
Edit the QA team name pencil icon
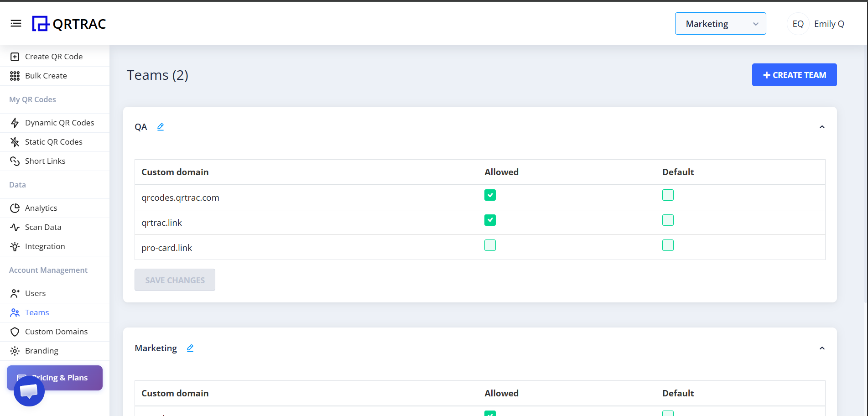click(161, 127)
